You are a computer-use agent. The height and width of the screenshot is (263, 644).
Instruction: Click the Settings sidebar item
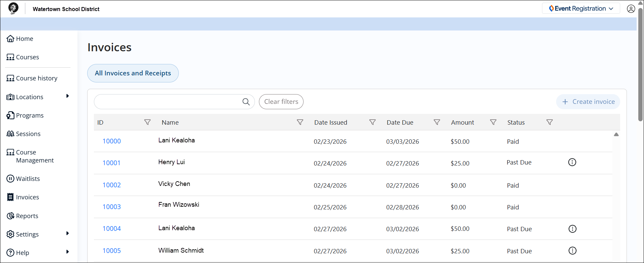coord(22,235)
